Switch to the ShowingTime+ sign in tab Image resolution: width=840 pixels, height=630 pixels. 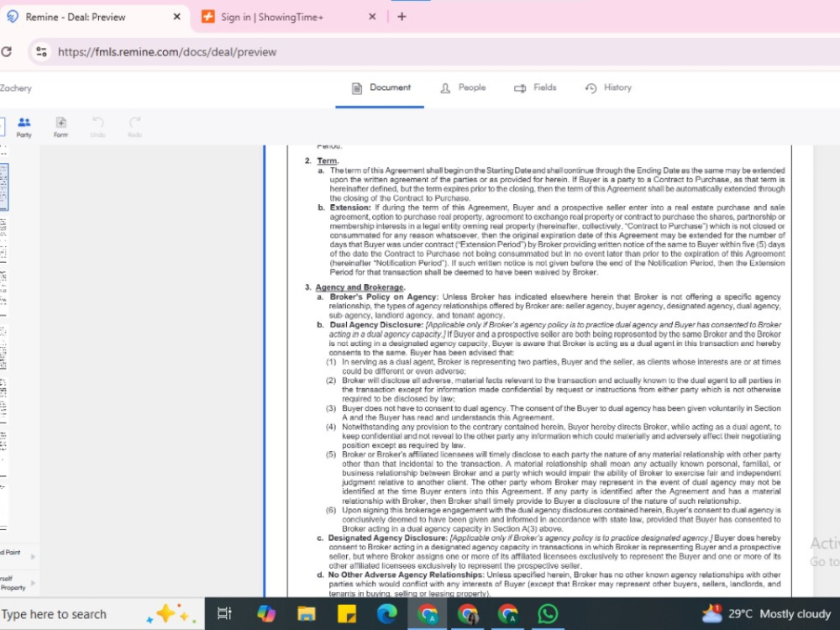[289, 17]
